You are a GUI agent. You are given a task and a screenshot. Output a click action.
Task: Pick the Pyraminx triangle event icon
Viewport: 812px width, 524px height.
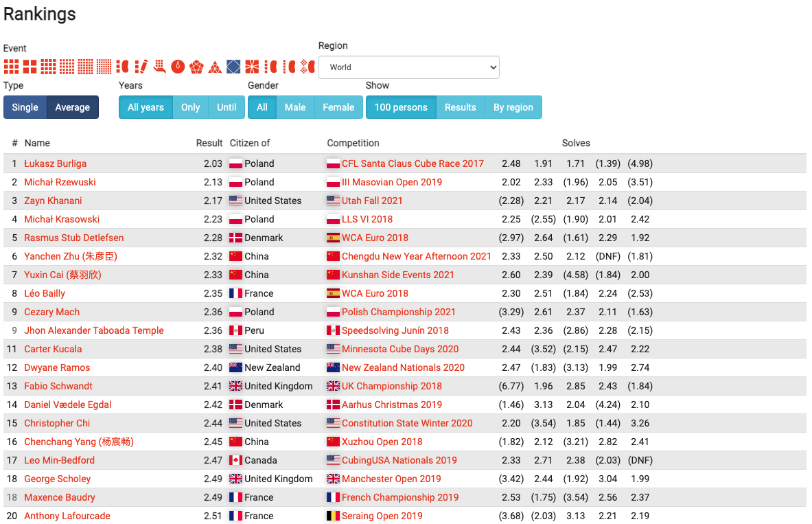pos(215,67)
